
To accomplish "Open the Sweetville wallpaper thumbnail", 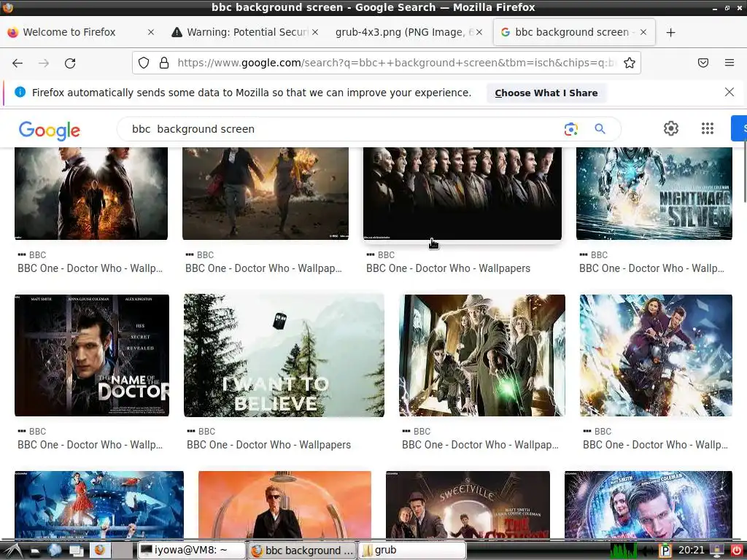I will [468, 505].
